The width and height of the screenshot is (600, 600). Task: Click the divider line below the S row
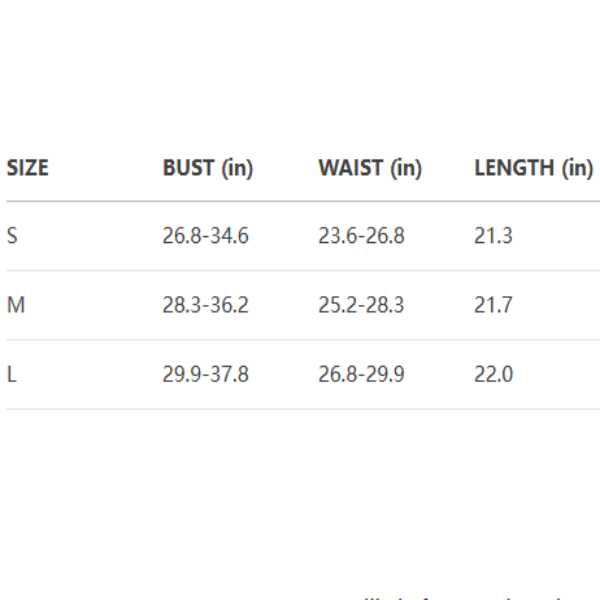click(x=300, y=270)
